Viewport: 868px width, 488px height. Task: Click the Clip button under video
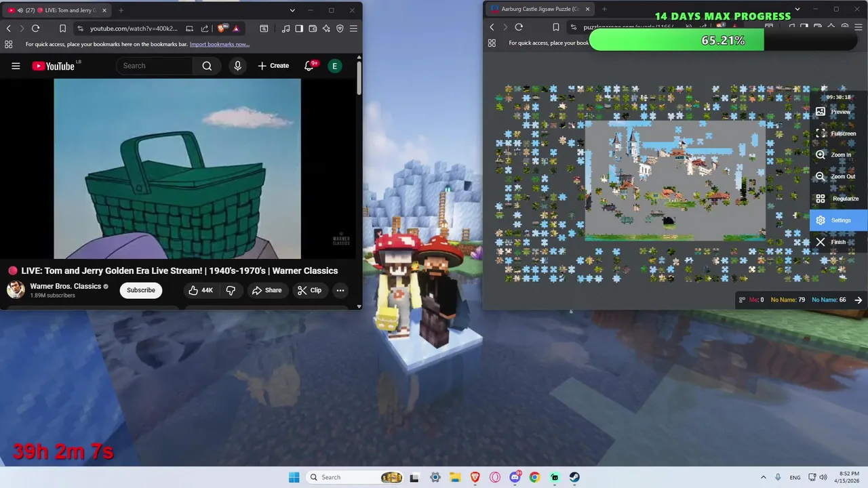[x=309, y=290]
